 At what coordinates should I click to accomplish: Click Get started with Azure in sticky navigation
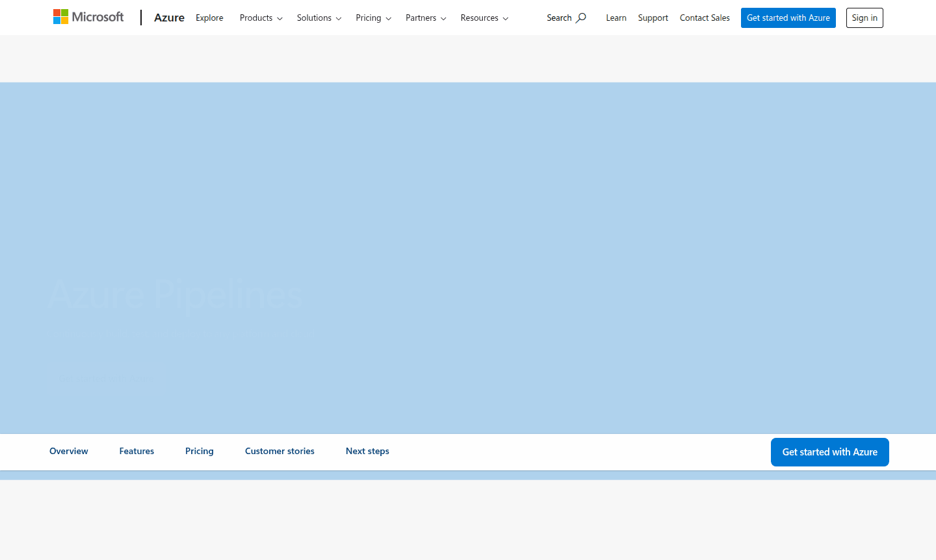point(829,452)
